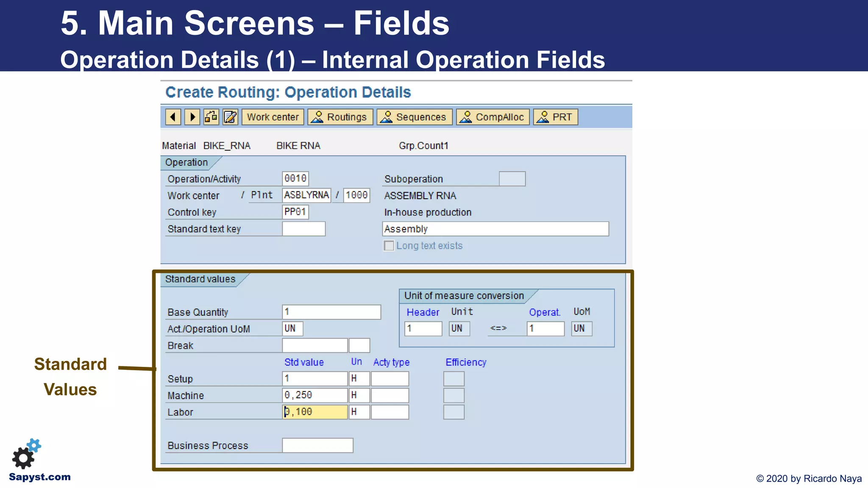Screen dimensions: 868x488
Task: Select the Machine efficiency field
Action: [x=454, y=395]
